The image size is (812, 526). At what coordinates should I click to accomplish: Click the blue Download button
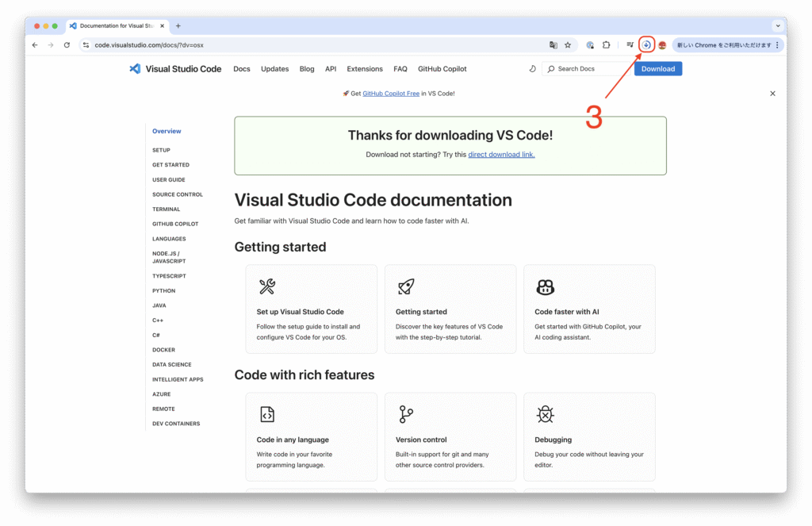tap(658, 69)
